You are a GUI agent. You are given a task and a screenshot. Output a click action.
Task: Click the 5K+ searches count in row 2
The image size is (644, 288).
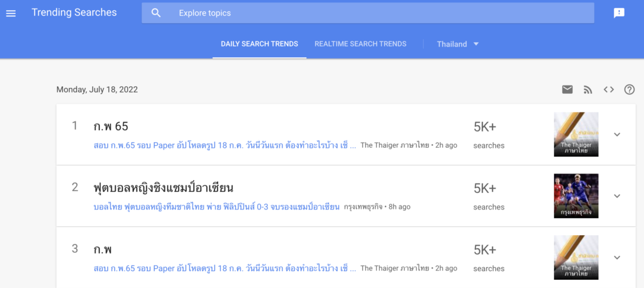tap(489, 196)
